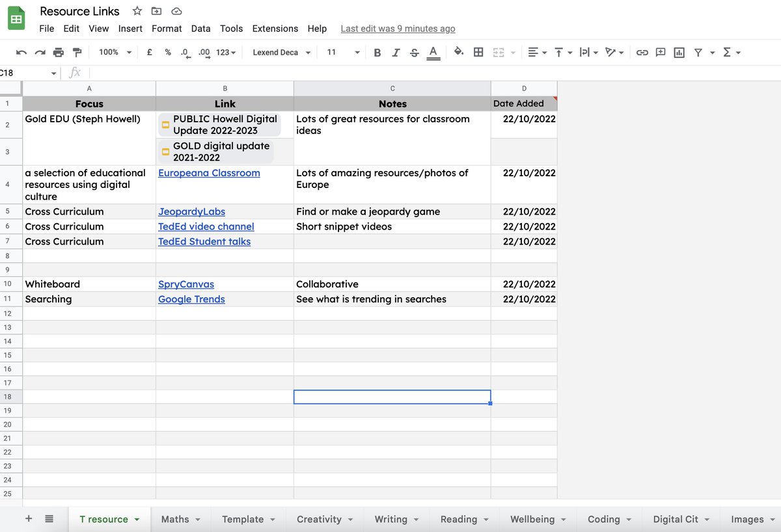Viewport: 781px width, 532px height.
Task: Switch to the Creativity sheet tab
Action: point(325,519)
